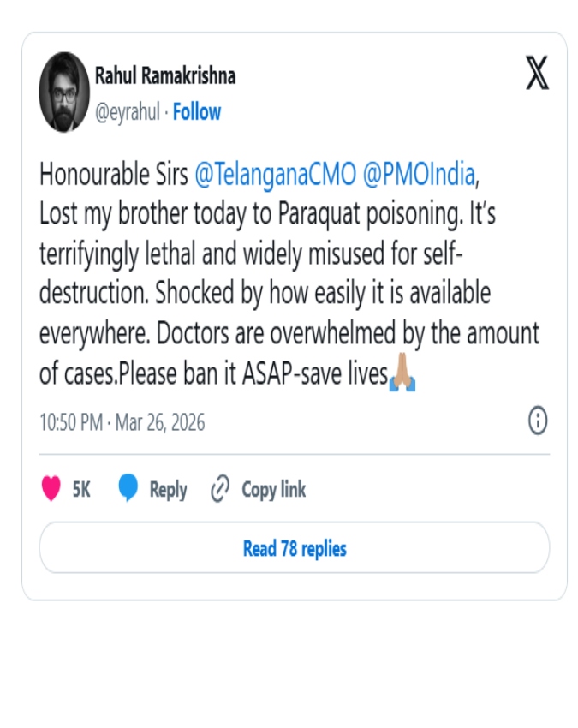This screenshot has width=578, height=728.
Task: Open the X logo link
Action: tap(537, 75)
